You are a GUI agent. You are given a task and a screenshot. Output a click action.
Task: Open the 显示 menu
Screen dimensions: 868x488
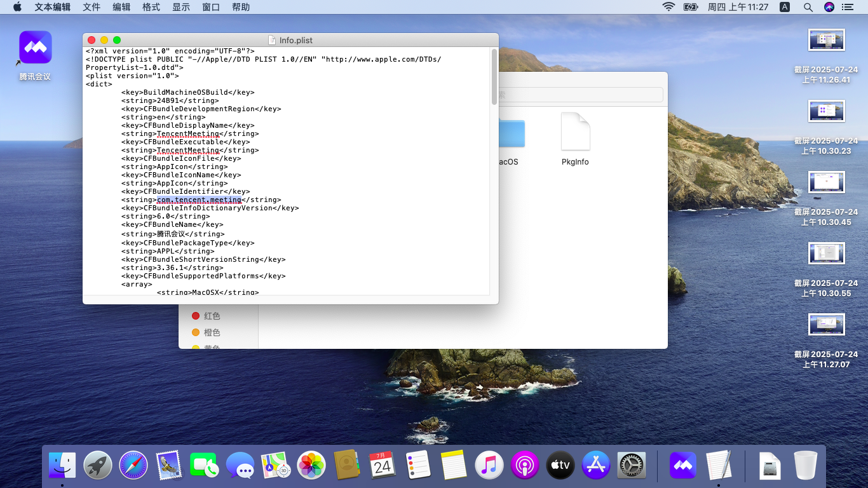coord(181,7)
